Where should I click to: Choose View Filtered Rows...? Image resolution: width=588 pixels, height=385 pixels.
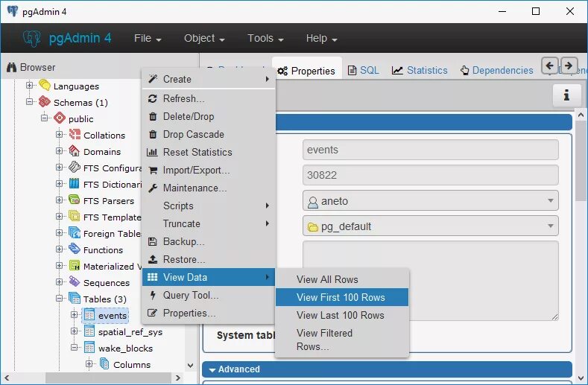pos(342,340)
